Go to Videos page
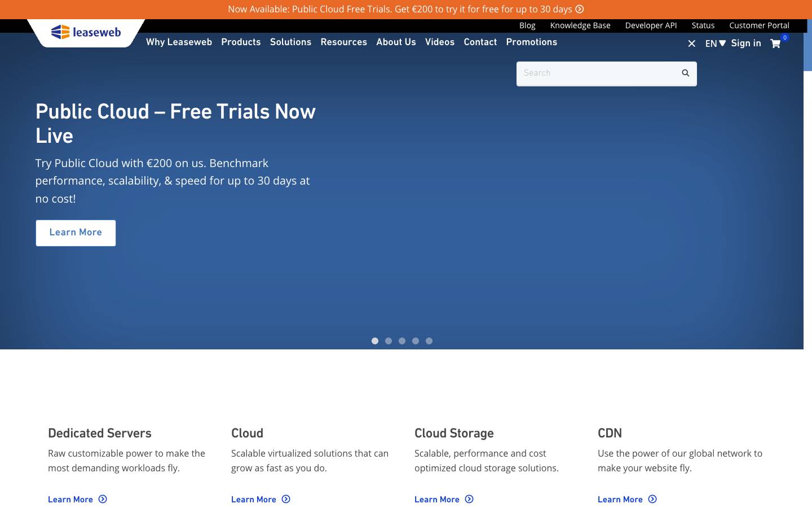The height and width of the screenshot is (508, 812). coord(440,42)
